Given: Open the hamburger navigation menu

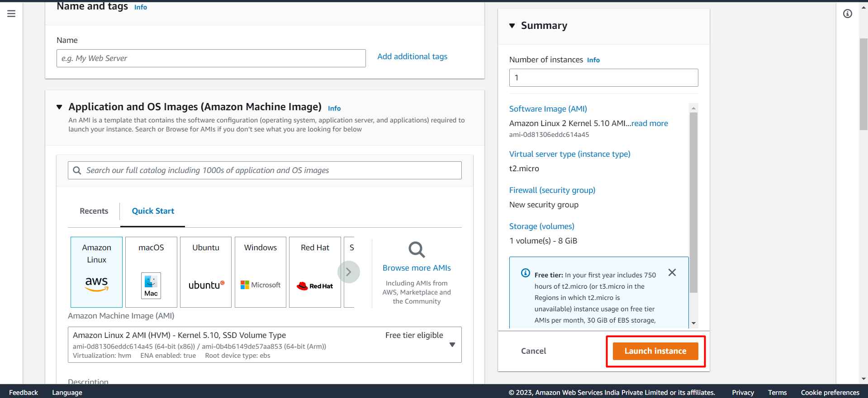Looking at the screenshot, I should pos(11,14).
